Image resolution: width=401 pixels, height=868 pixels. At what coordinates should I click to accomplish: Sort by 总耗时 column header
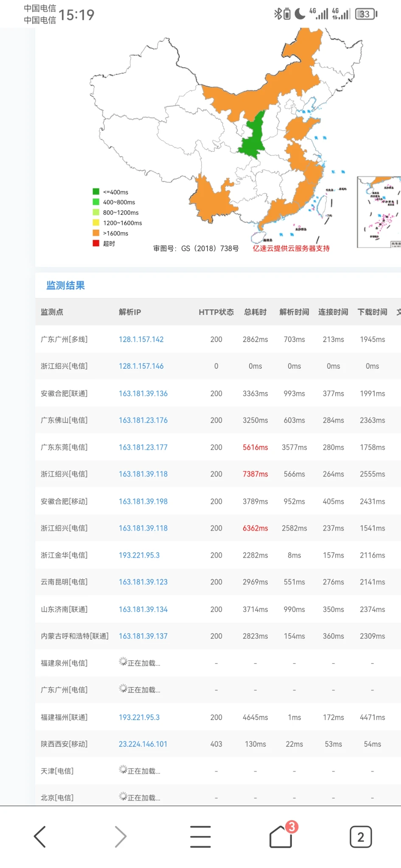(x=255, y=312)
